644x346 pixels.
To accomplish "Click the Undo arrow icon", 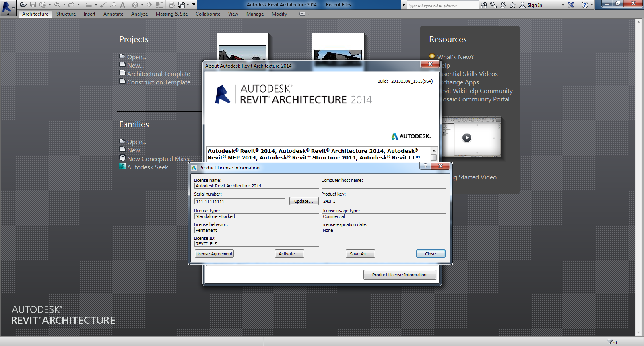I will [x=57, y=5].
